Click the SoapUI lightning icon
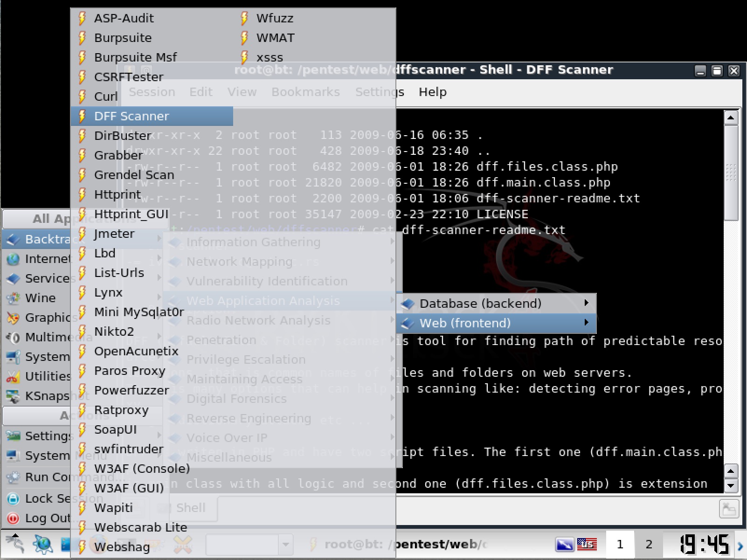This screenshot has height=560, width=747. (x=83, y=429)
